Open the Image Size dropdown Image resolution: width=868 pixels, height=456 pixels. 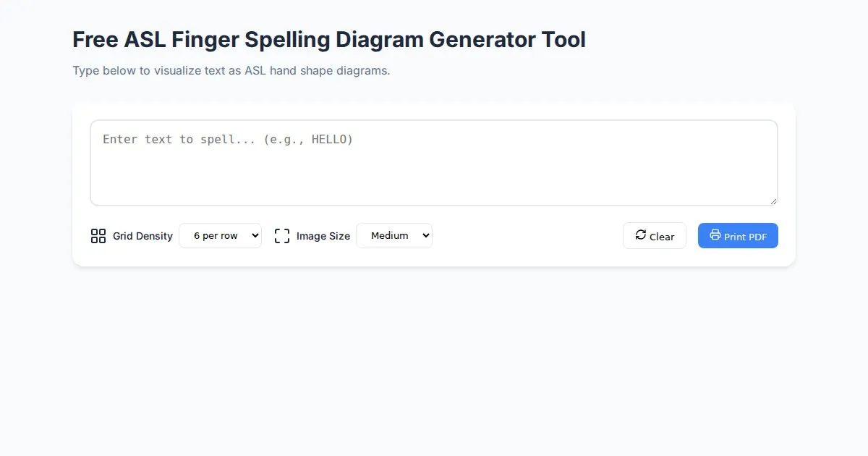pyautogui.click(x=393, y=236)
